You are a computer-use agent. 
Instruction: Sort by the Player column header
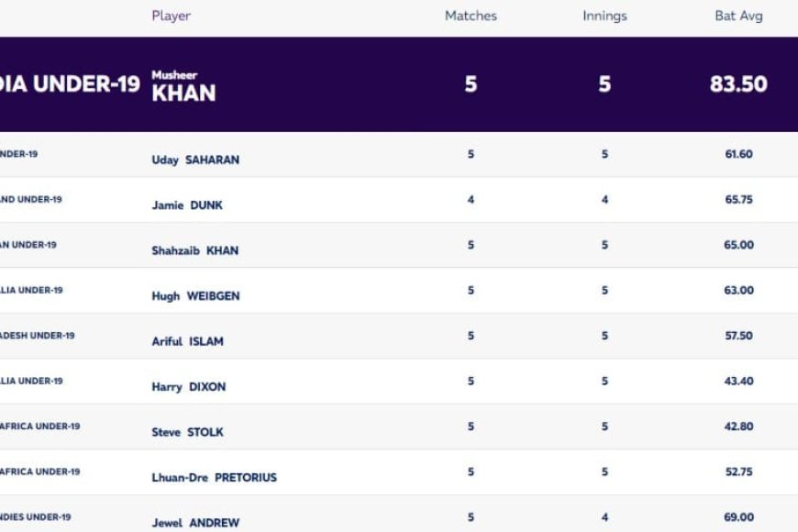tap(171, 16)
